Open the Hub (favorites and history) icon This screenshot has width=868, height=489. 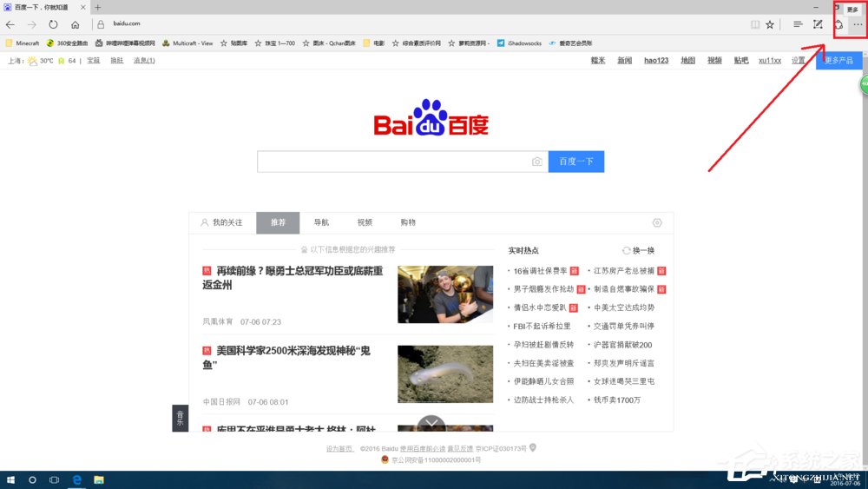(797, 24)
